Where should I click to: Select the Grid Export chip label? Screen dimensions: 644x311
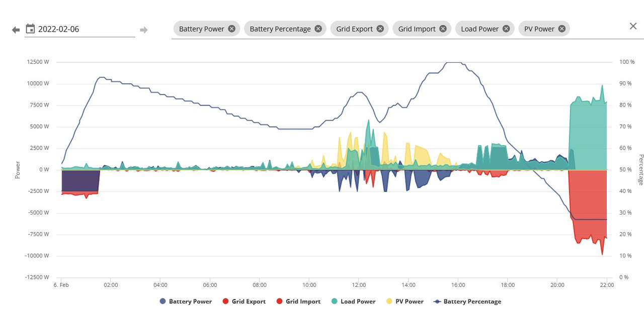click(x=355, y=29)
